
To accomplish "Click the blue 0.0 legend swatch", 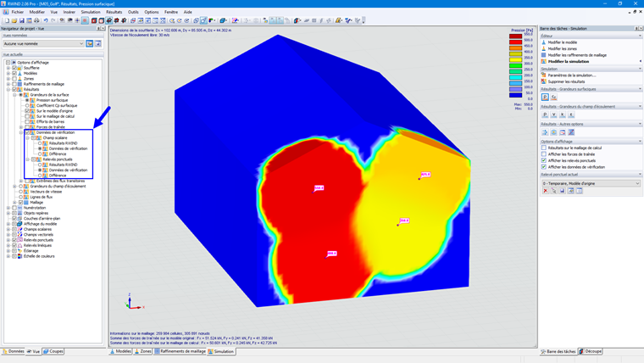I will click(515, 95).
